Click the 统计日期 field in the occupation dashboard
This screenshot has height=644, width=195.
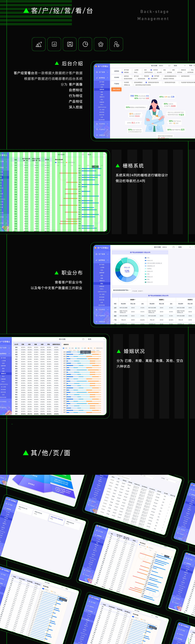(164, 247)
